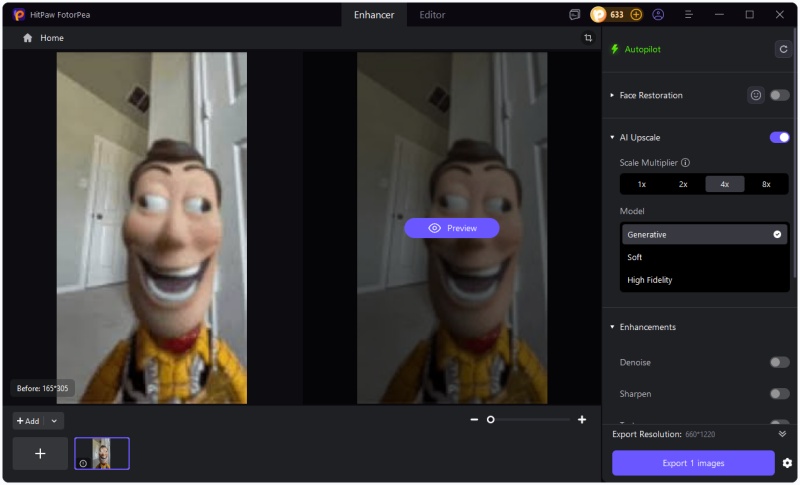Viewport: 800px width, 485px height.
Task: Click the zoom slider handle
Action: click(490, 420)
